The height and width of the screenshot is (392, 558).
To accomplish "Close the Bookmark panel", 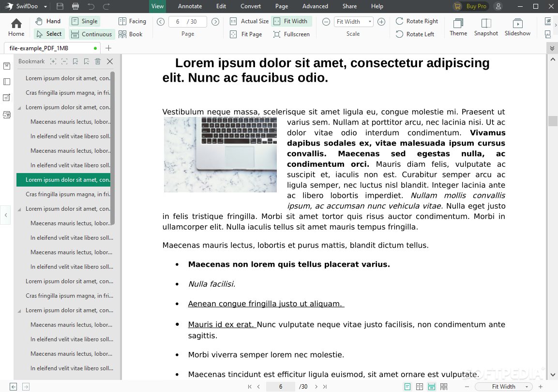I will pyautogui.click(x=110, y=61).
